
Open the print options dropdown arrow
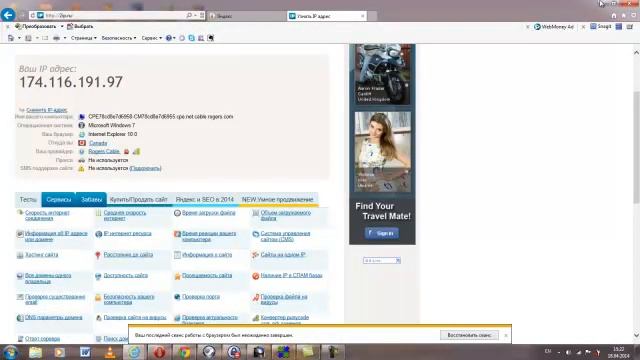point(64,38)
